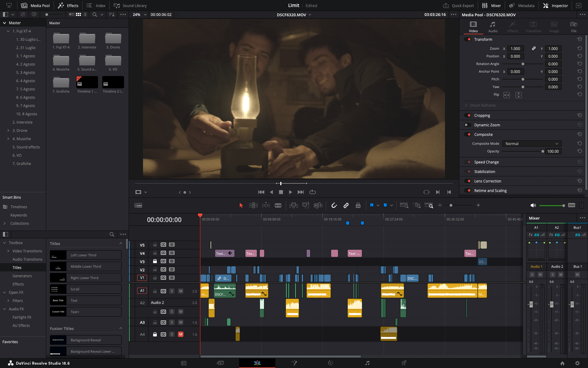Viewport: 588px width, 368px height.
Task: Select the Scroll title preset
Action: coord(86,289)
